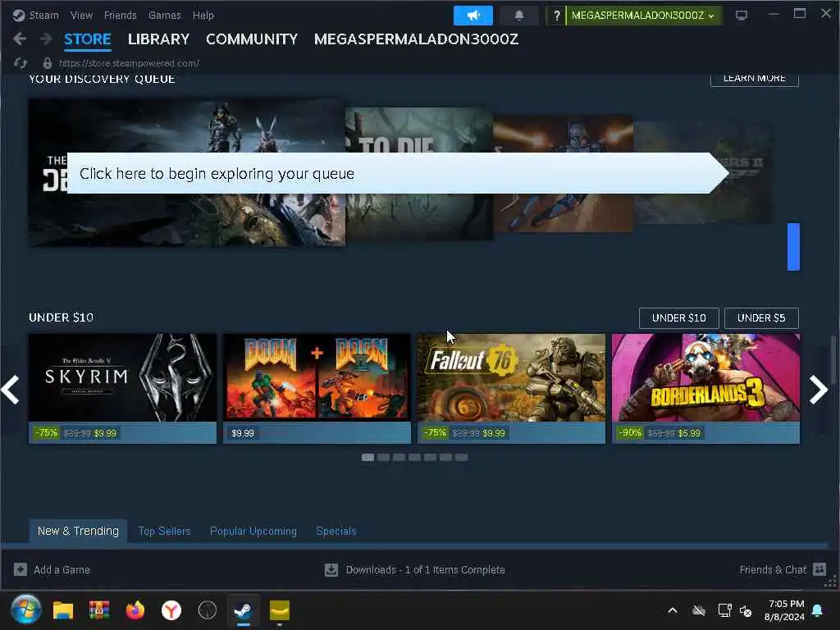
Task: Click the LEARN MORE button
Action: [755, 79]
